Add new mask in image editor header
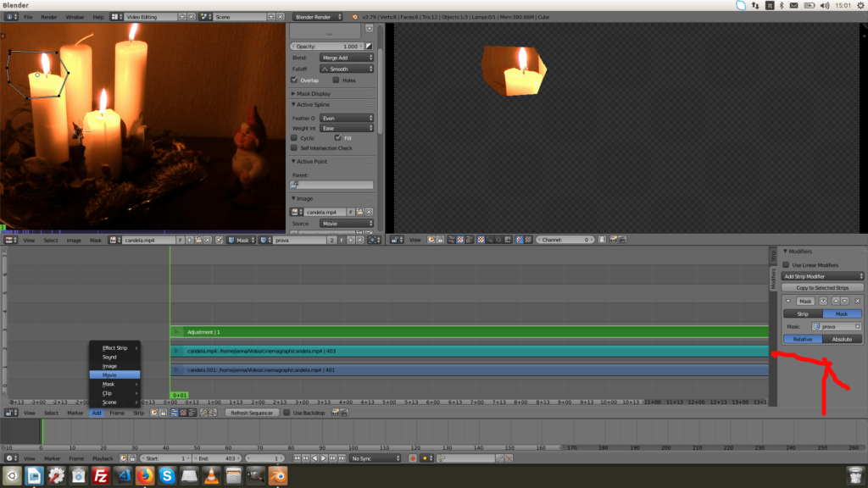 [350, 240]
